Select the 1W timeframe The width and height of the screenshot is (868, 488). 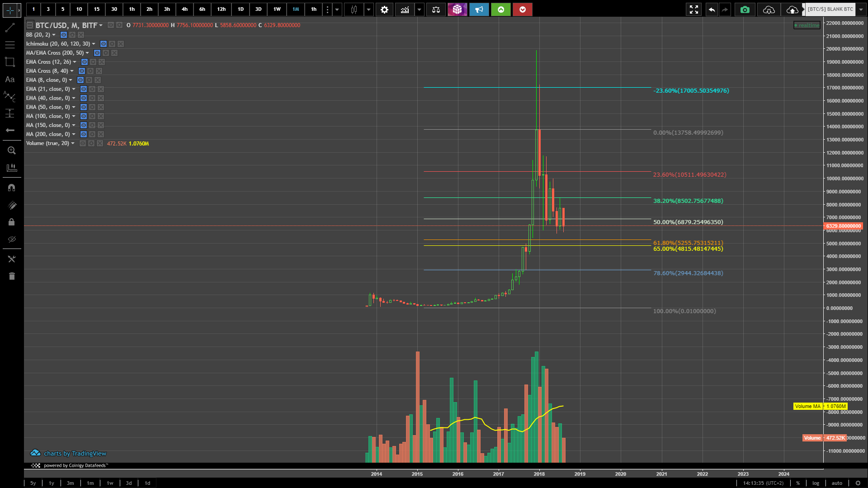(x=277, y=9)
